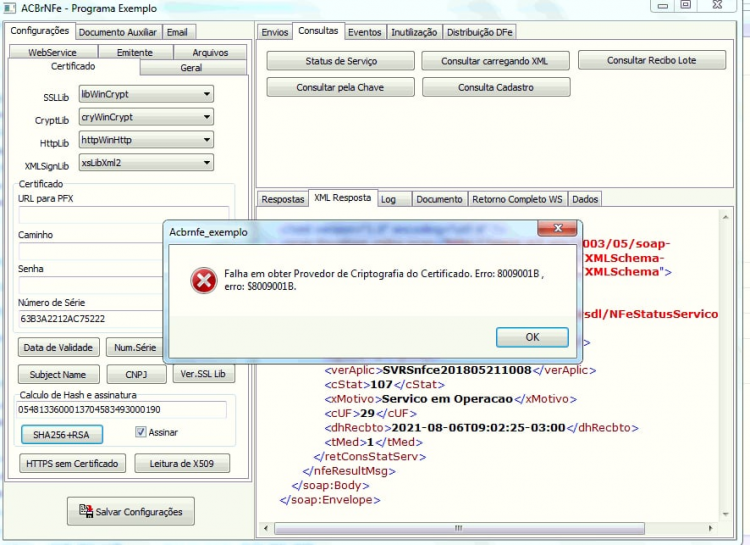Image resolution: width=750 pixels, height=545 pixels.
Task: Click the CNPJ button
Action: [136, 374]
